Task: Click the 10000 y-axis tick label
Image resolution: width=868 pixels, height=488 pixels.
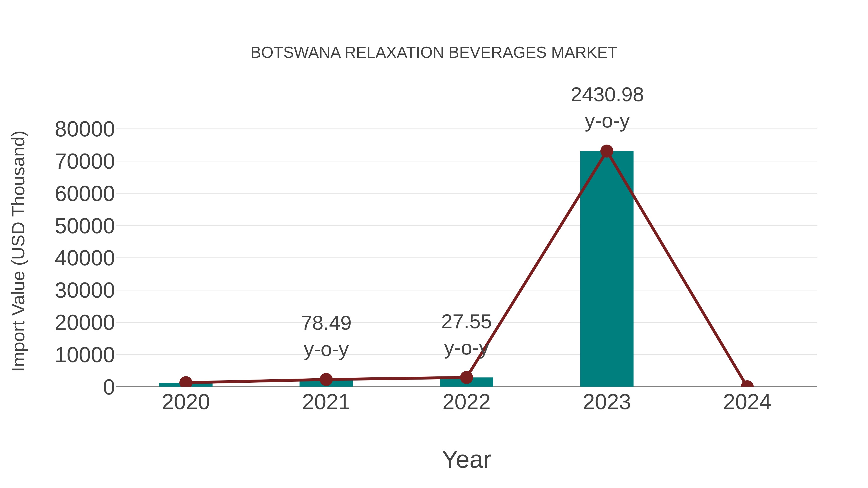Action: [85, 355]
